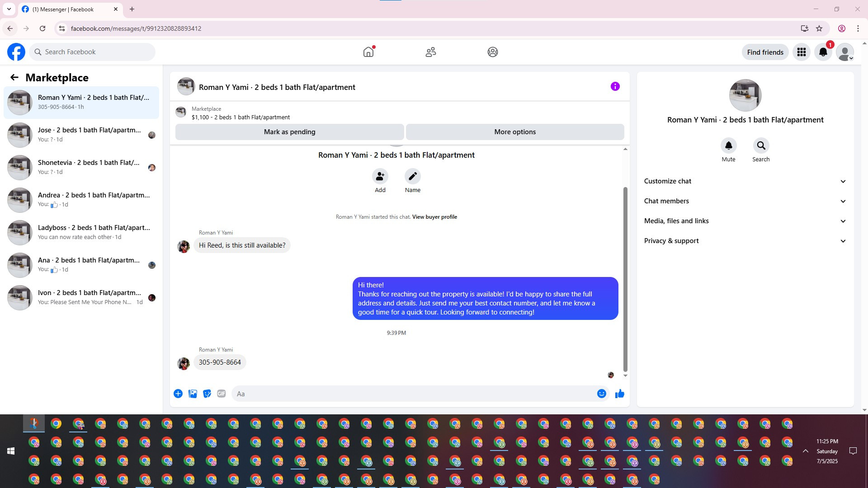
Task: Open the emoji picker in message box
Action: pos(601,394)
